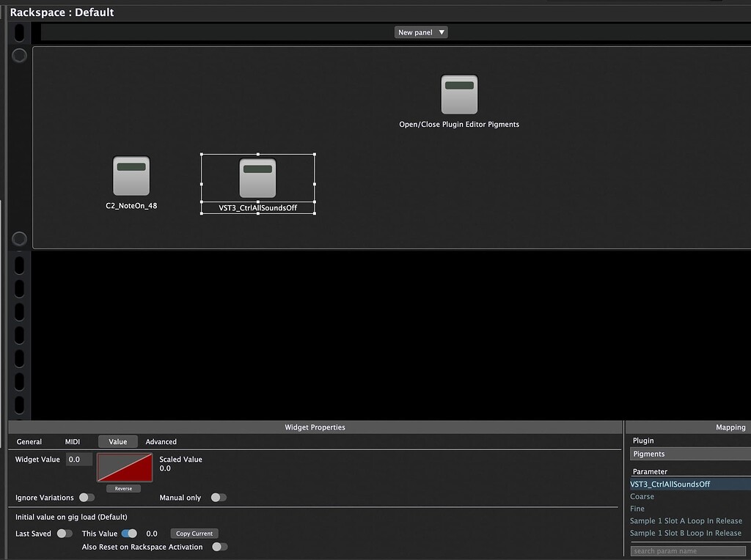Toggle the Ignore Variations switch

(86, 497)
